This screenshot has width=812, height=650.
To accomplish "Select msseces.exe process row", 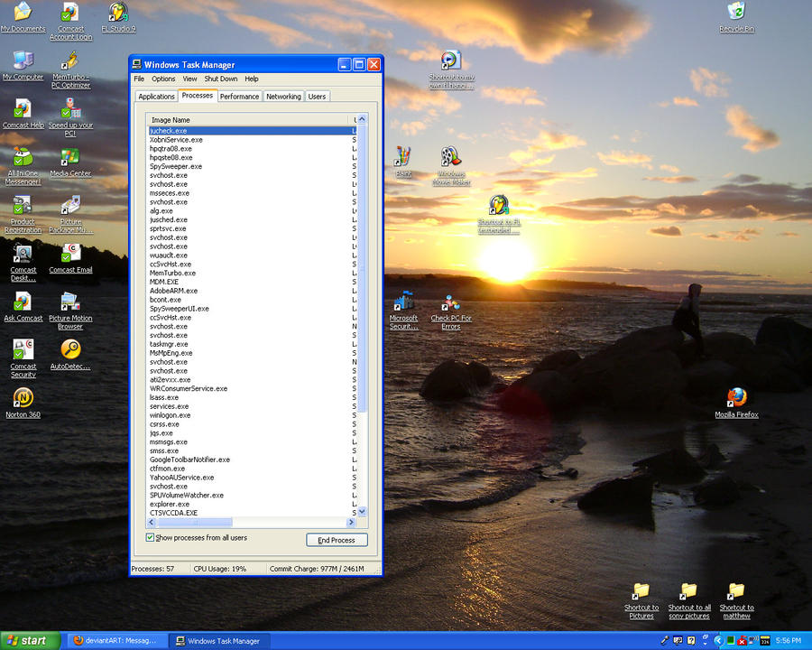I will tap(251, 193).
